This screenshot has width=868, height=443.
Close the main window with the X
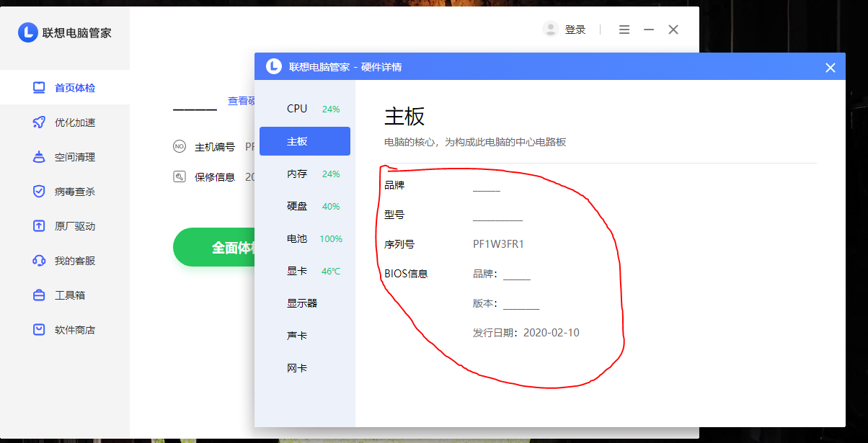click(x=673, y=30)
